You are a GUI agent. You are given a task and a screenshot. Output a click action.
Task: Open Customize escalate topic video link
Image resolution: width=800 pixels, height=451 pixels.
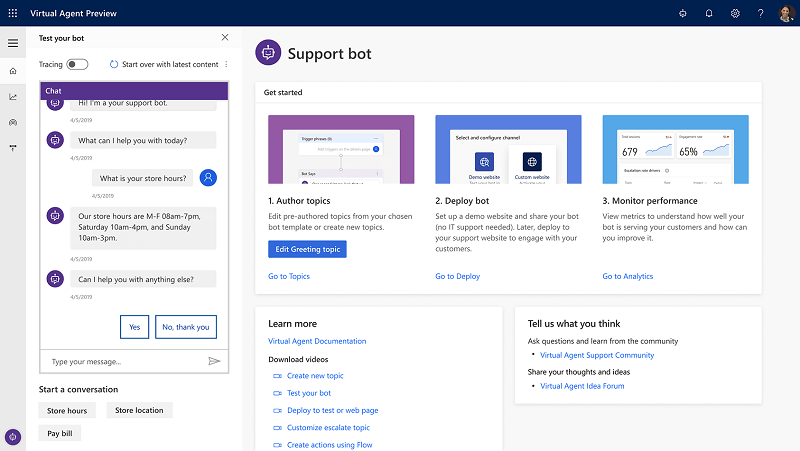coord(328,428)
